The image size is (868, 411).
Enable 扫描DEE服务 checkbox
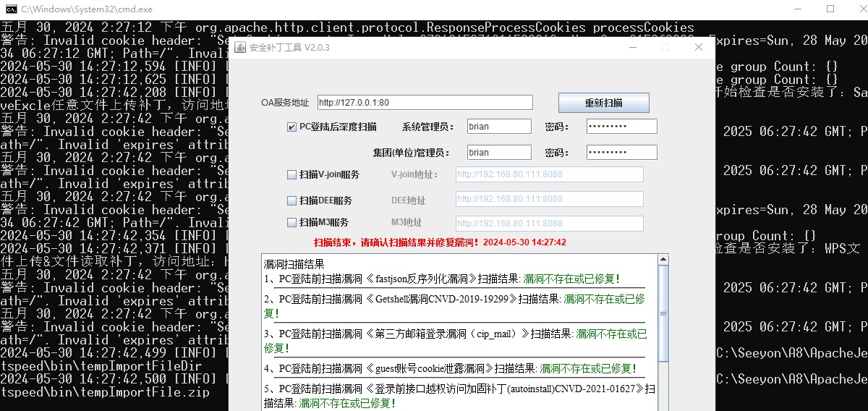point(292,200)
